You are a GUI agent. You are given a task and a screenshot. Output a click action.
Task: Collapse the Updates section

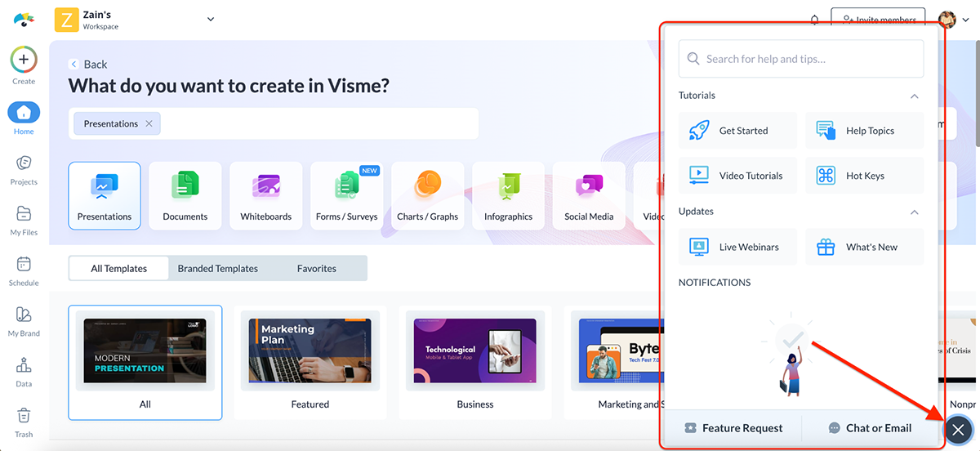(x=915, y=212)
